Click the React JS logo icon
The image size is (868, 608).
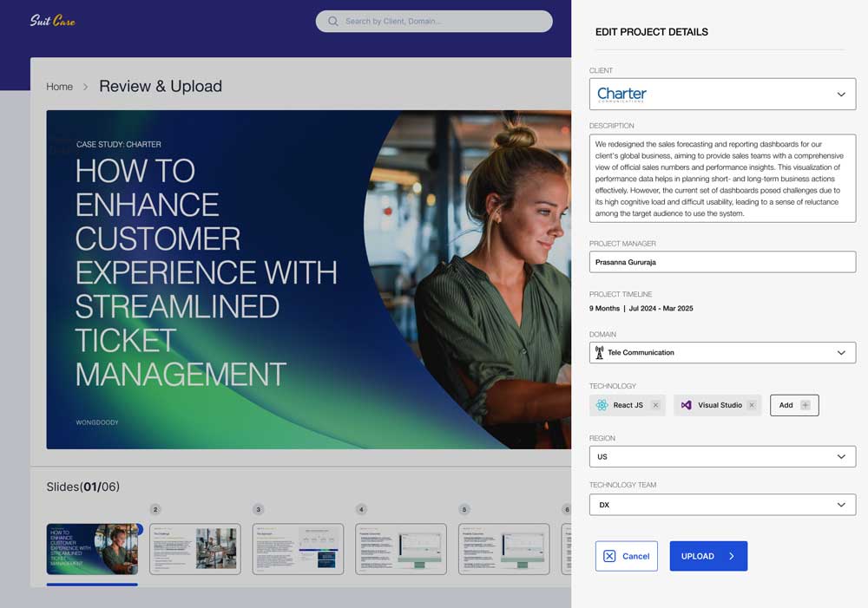(602, 405)
